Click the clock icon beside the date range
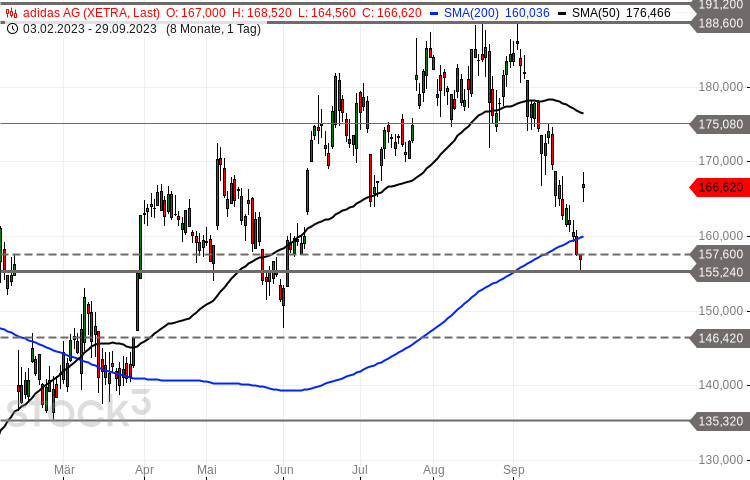This screenshot has height=480, width=750. pos(13,29)
